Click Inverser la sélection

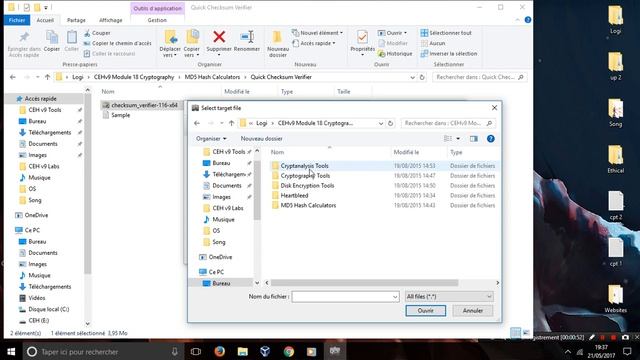(449, 53)
